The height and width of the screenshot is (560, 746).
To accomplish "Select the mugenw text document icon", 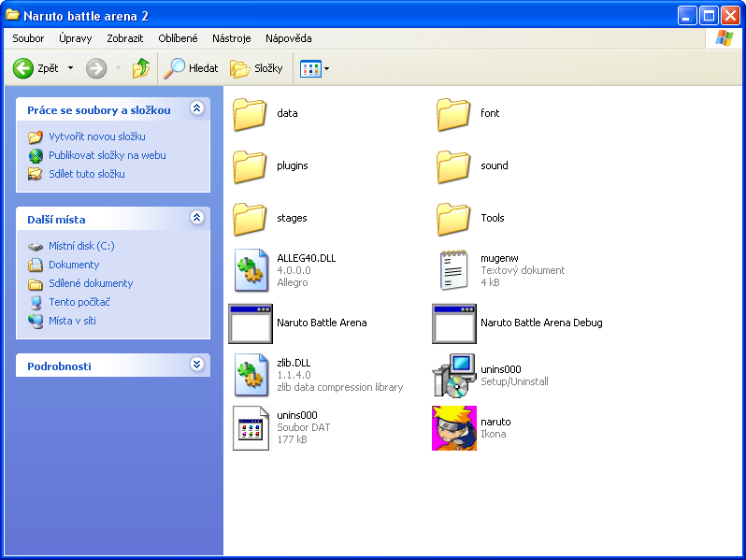I will tap(453, 270).
